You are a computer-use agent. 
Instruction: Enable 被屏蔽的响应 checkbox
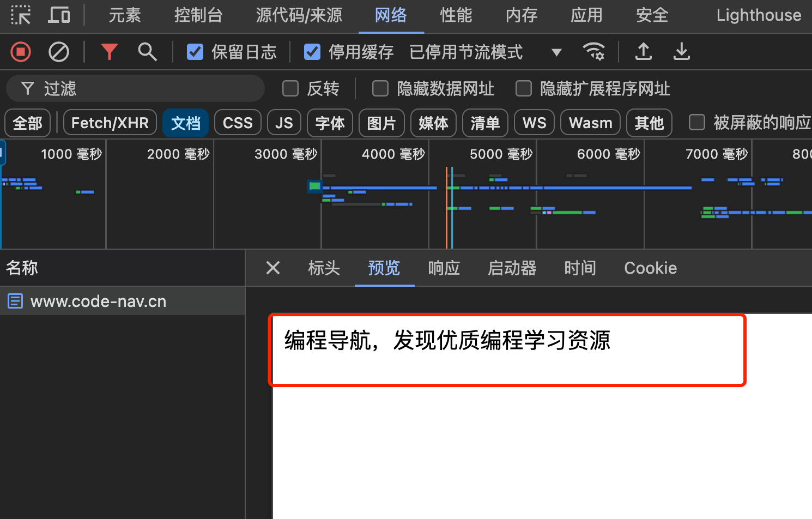(697, 122)
